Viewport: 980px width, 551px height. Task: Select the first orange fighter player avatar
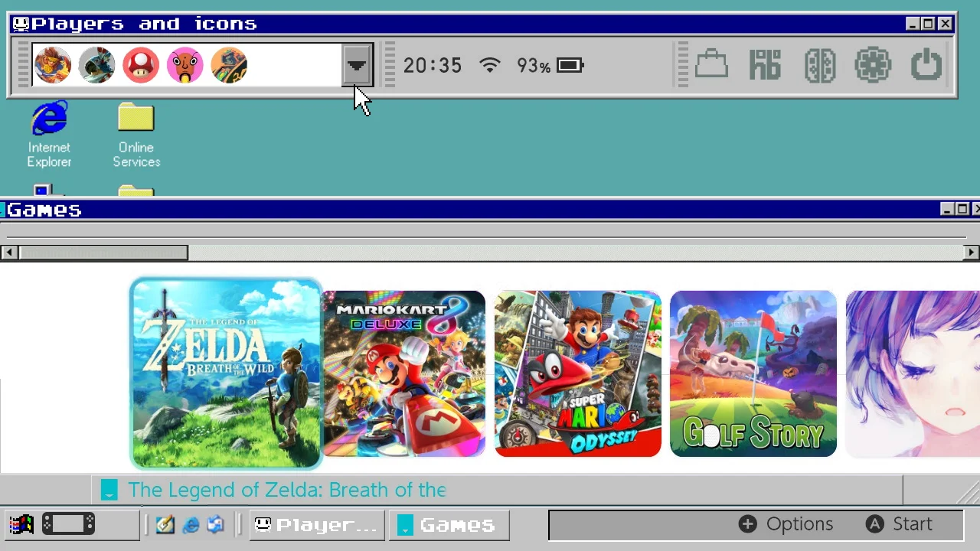pyautogui.click(x=52, y=65)
